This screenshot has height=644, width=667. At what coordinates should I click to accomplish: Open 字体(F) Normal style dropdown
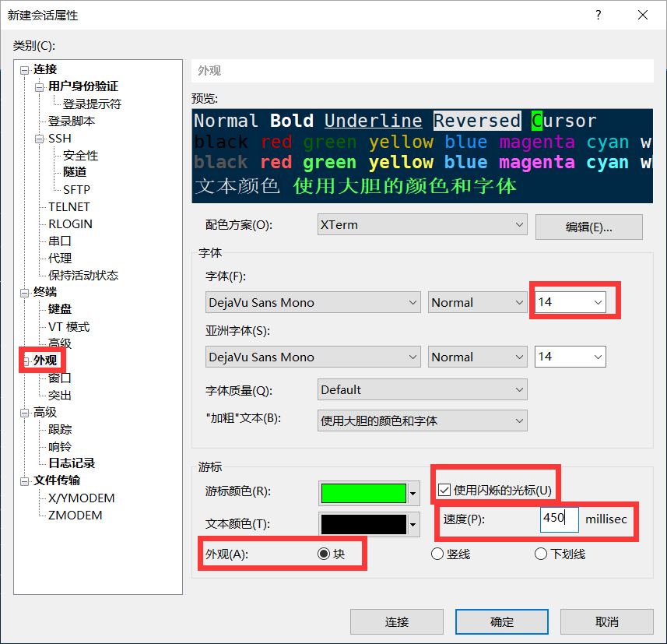[477, 303]
